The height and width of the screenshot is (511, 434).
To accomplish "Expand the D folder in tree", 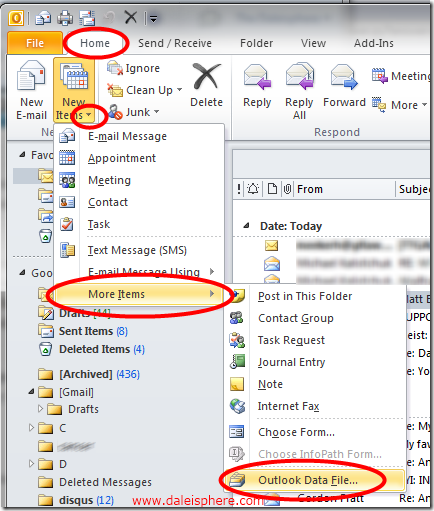I will point(31,464).
